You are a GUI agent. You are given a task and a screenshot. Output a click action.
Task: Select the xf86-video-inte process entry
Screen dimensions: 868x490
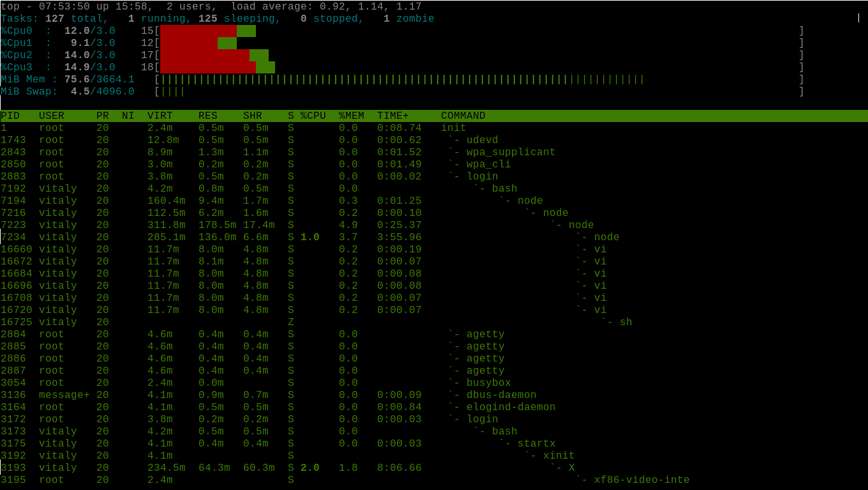pyautogui.click(x=641, y=480)
